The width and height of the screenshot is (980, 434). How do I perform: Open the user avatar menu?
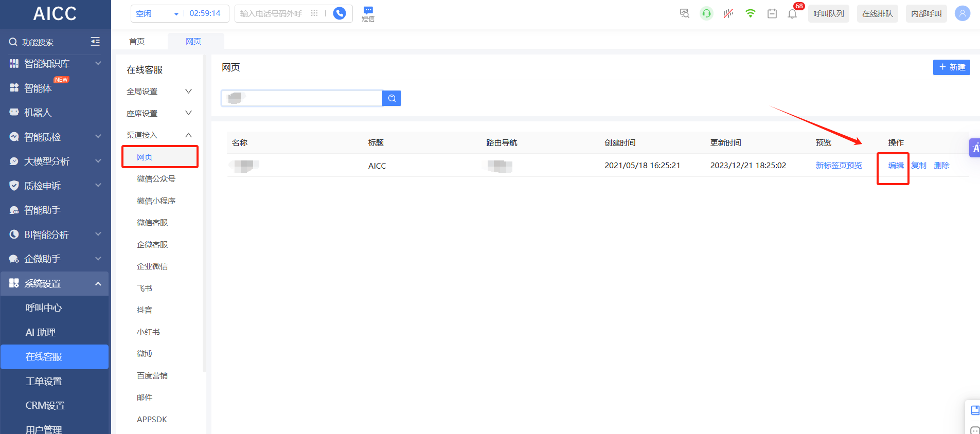pyautogui.click(x=963, y=13)
